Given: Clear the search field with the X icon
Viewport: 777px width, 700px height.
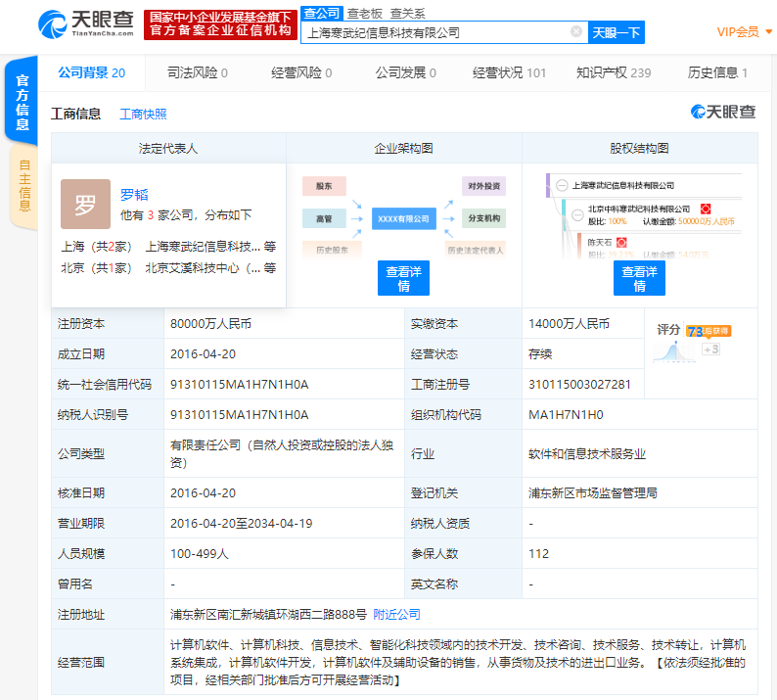Looking at the screenshot, I should [x=575, y=31].
